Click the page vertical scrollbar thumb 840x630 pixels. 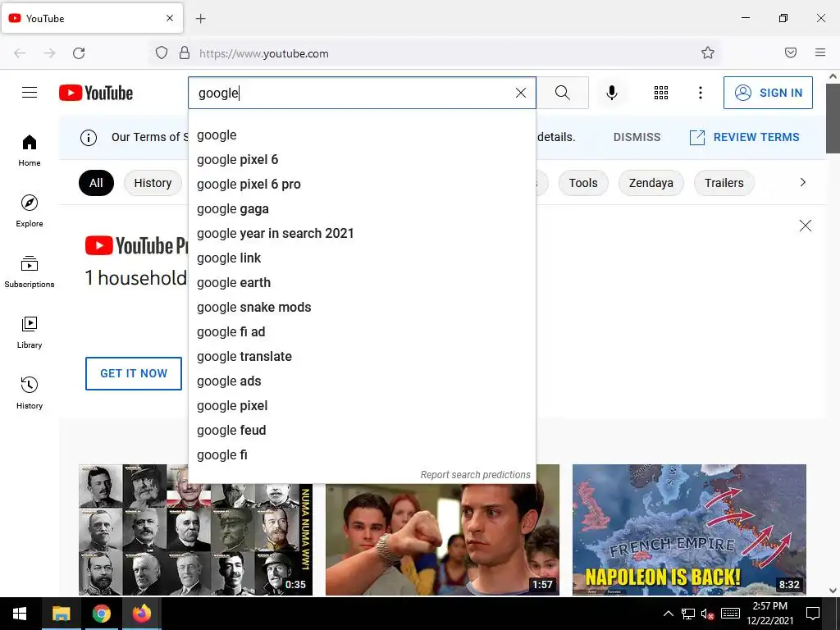(x=833, y=118)
